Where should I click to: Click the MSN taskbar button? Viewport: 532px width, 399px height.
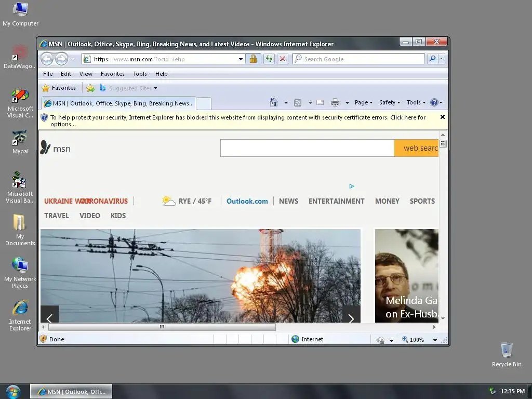click(x=71, y=392)
